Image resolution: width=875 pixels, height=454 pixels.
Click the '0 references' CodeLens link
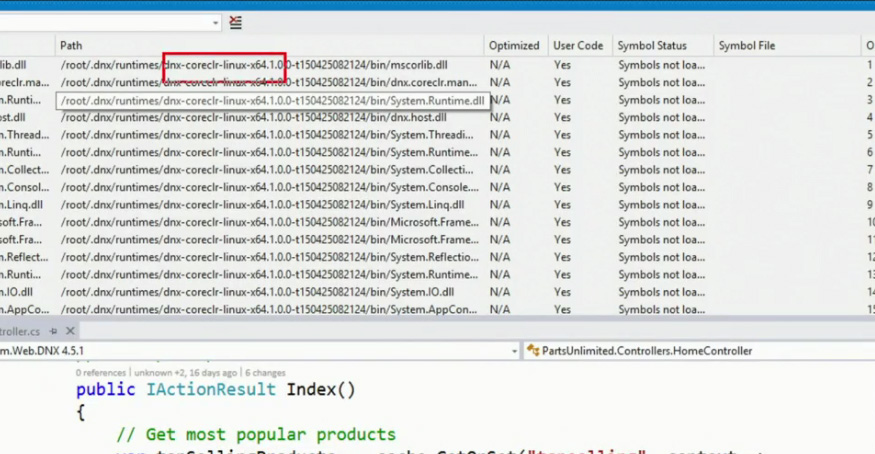(x=101, y=373)
